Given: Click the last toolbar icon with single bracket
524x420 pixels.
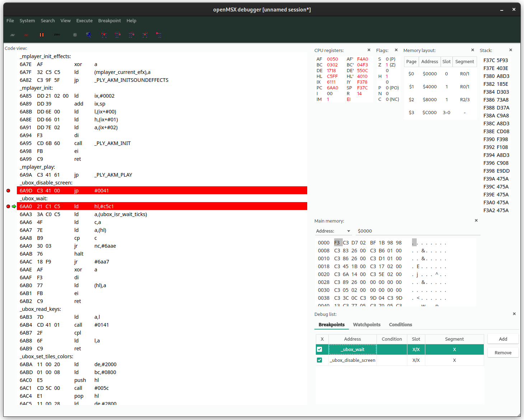Looking at the screenshot, I should click(x=159, y=35).
